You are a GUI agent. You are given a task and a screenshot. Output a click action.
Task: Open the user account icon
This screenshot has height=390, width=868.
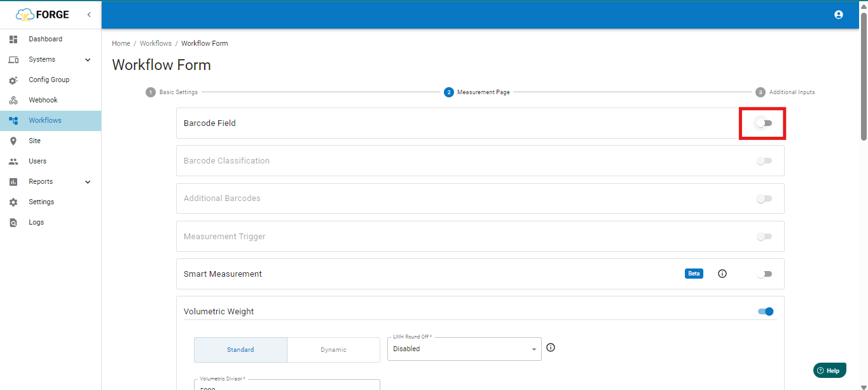coord(838,15)
